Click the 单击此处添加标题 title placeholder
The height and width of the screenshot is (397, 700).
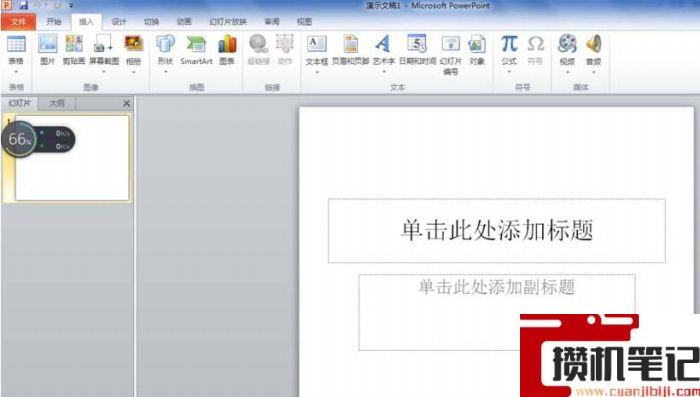tap(496, 230)
